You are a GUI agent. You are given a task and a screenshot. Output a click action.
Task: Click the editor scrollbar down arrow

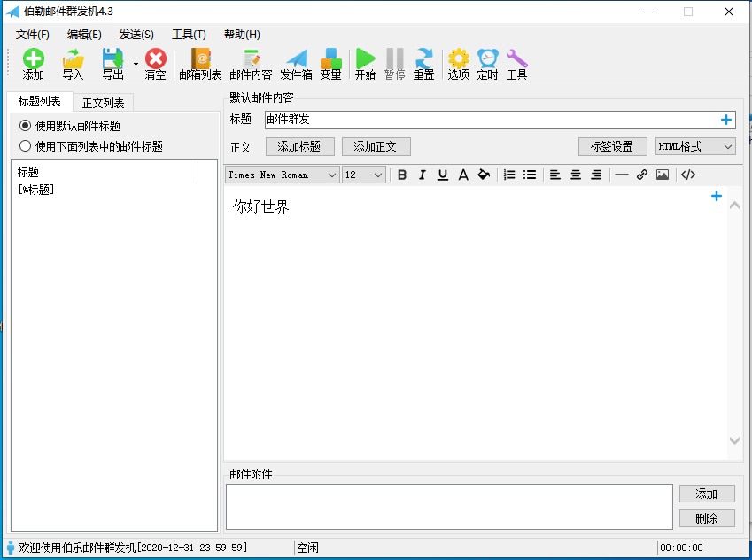734,440
